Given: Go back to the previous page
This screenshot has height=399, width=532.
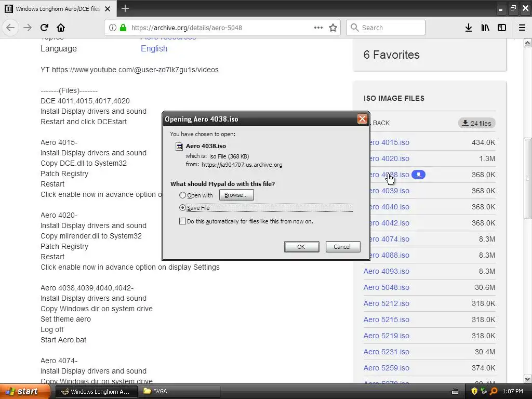Looking at the screenshot, I should (x=10, y=28).
